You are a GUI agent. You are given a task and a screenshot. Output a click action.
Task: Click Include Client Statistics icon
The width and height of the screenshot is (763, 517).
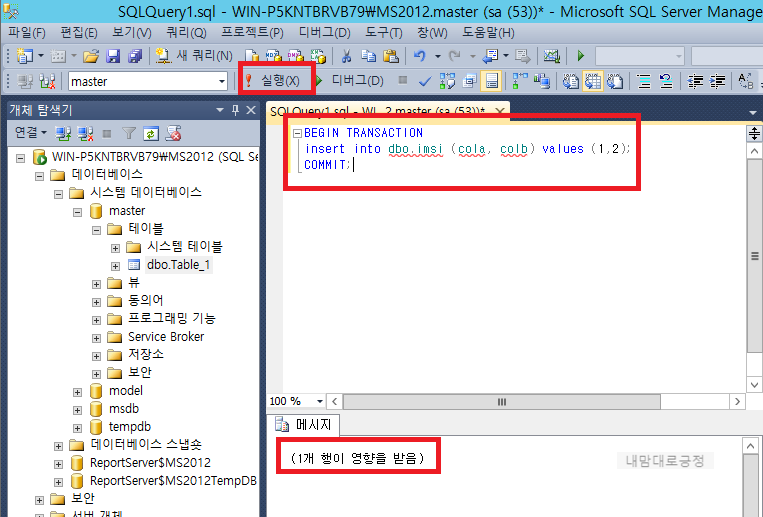[542, 81]
